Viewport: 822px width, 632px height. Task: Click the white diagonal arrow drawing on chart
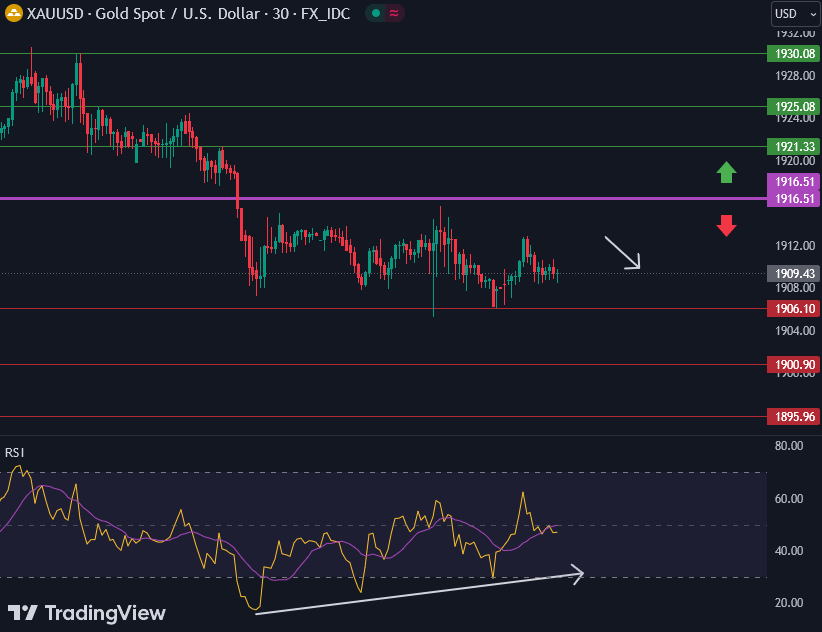pos(621,250)
